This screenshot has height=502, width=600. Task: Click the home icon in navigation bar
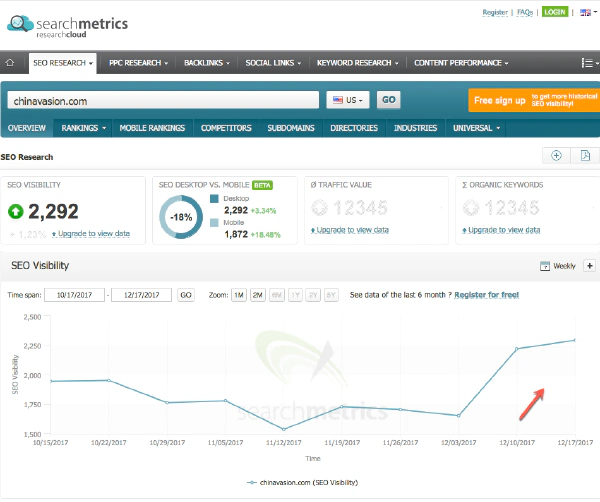[10, 62]
